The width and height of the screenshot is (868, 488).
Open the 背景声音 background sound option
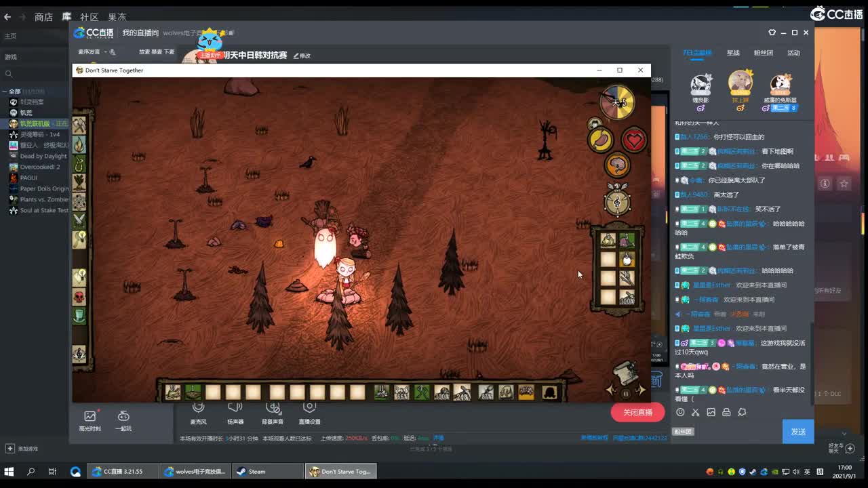click(273, 412)
